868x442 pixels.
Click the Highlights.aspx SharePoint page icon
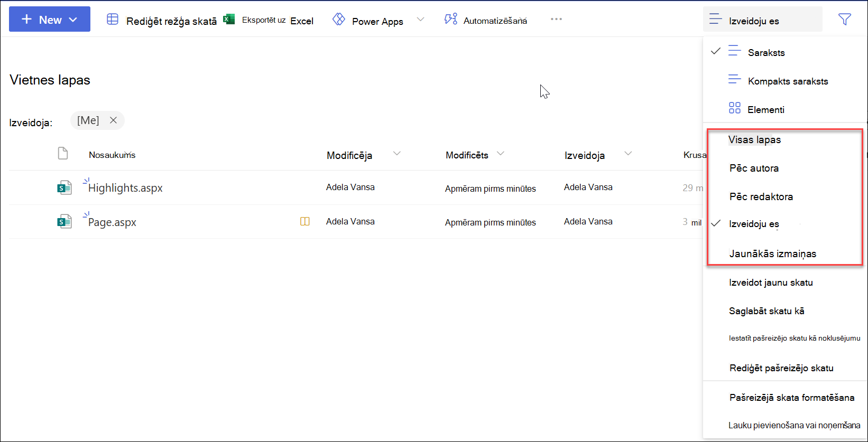(64, 187)
